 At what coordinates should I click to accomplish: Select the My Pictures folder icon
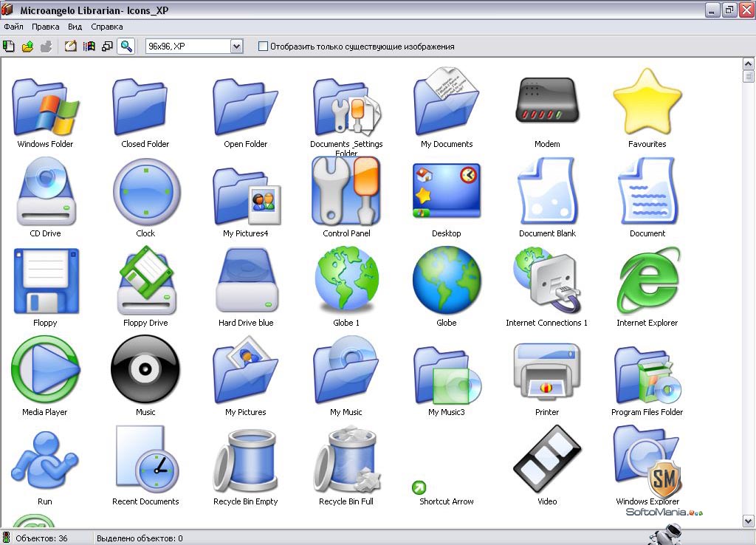(246, 370)
